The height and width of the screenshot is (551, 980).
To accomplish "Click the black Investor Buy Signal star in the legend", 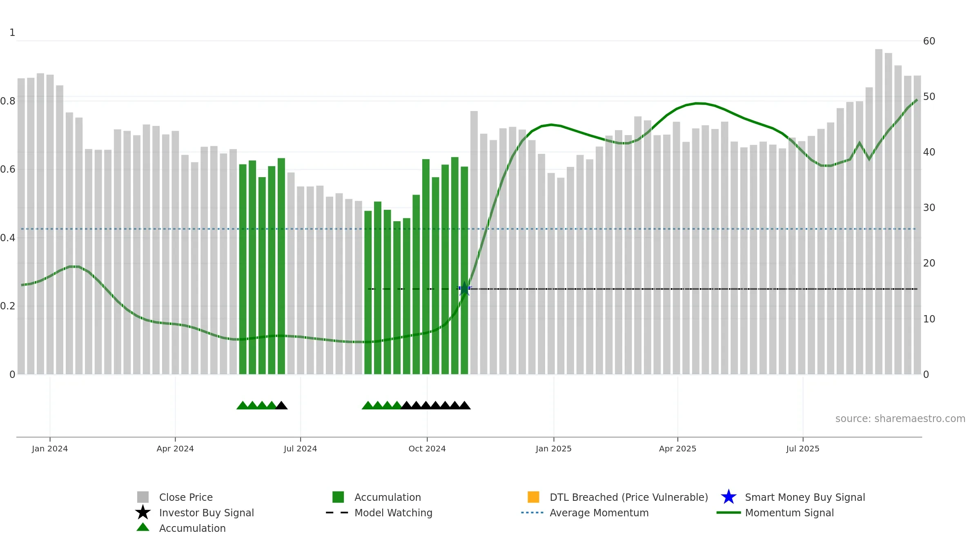I will pyautogui.click(x=143, y=513).
